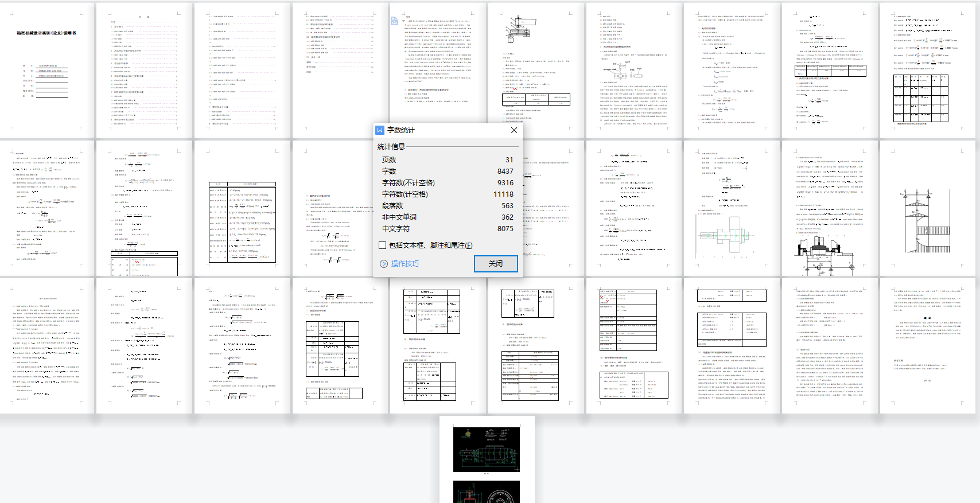Screen dimensions: 980x503
Task: Click the 字数 row showing 8437
Action: [448, 171]
